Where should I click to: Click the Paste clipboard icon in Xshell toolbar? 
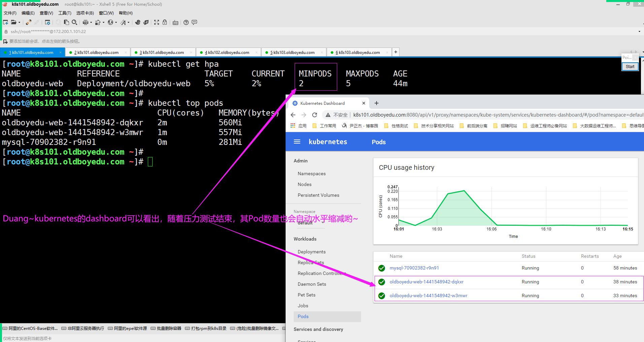coord(66,22)
